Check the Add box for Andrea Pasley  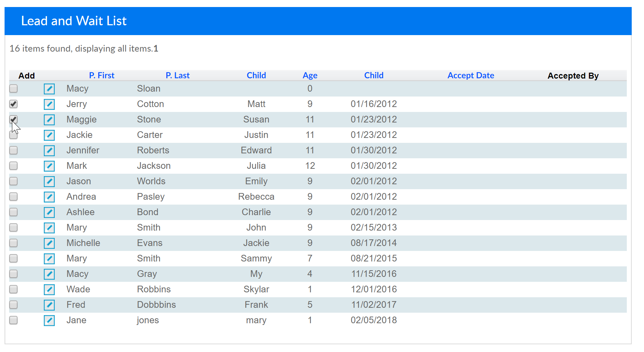point(13,197)
